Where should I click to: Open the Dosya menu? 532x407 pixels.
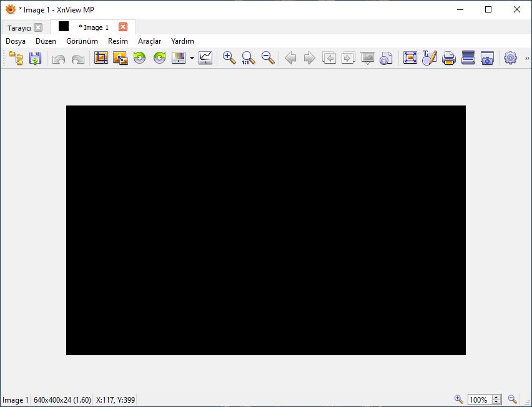pyautogui.click(x=16, y=41)
